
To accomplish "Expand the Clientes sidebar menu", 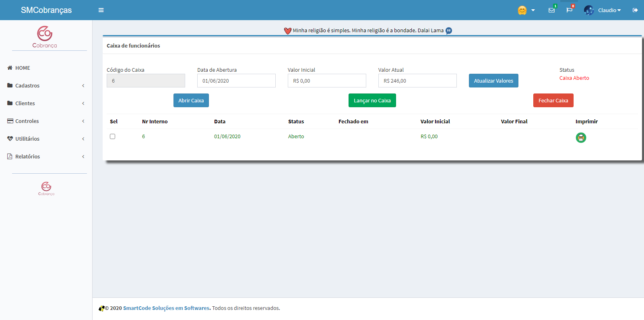I will click(x=25, y=103).
